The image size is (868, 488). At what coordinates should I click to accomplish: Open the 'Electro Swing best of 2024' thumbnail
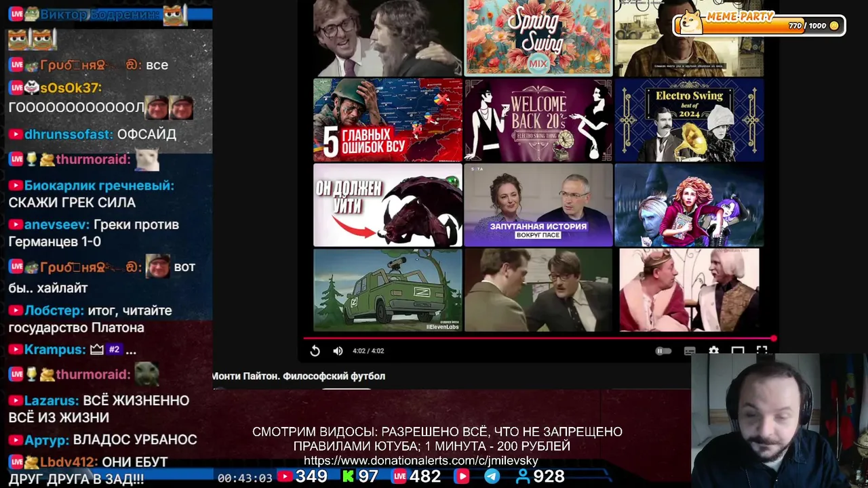(689, 120)
